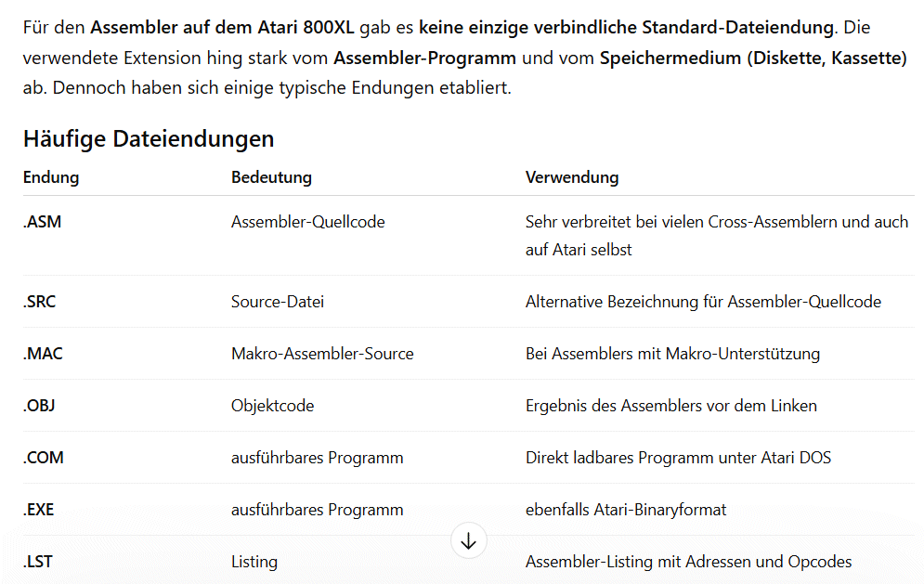
Task: Select the .COM extension cell
Action: [44, 458]
